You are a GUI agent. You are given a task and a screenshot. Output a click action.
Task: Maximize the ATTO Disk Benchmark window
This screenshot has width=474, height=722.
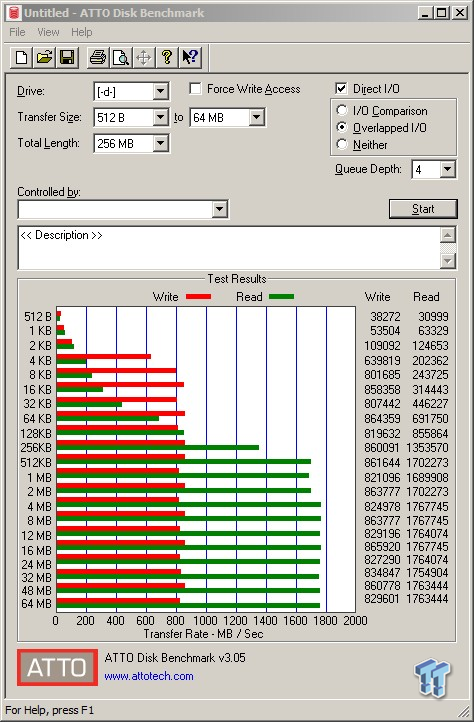(x=441, y=13)
